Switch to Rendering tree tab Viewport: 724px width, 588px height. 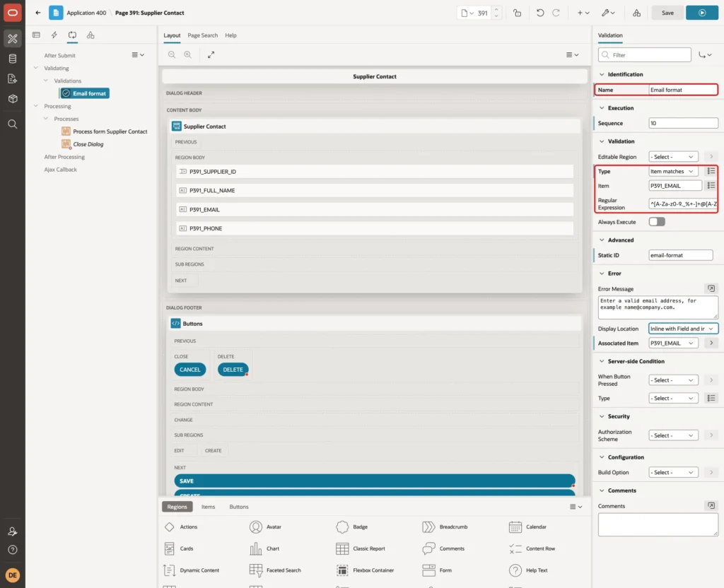(x=36, y=35)
